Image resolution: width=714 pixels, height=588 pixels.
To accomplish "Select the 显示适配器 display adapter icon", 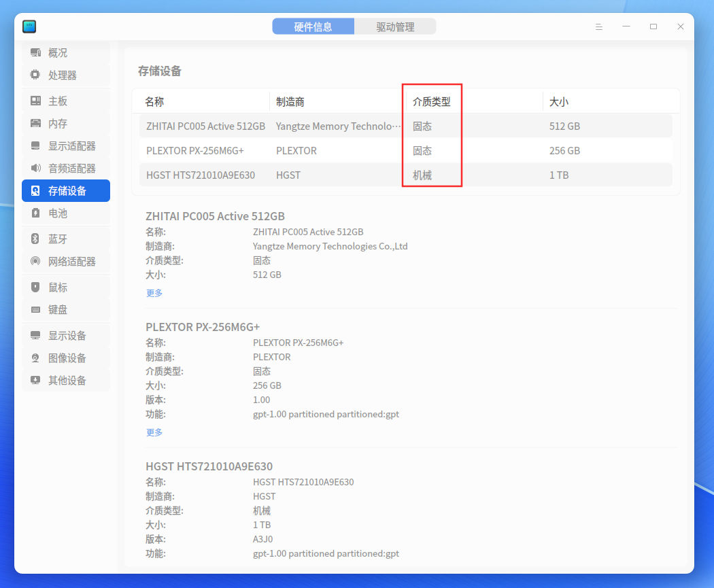I will (x=35, y=145).
